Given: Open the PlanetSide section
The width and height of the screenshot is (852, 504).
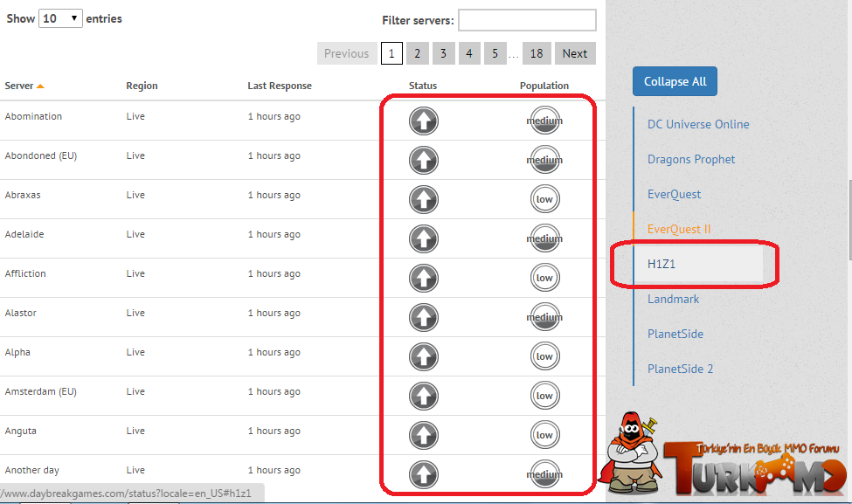Looking at the screenshot, I should pos(675,334).
